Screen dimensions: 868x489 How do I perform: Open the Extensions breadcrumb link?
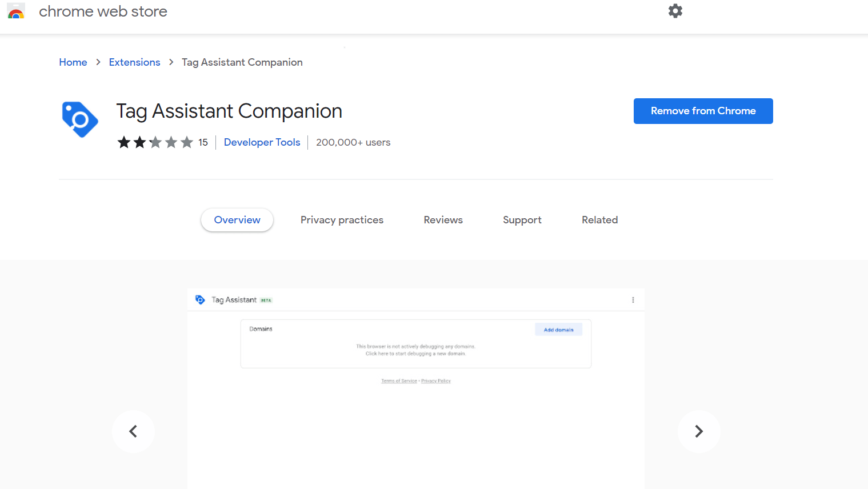point(134,62)
